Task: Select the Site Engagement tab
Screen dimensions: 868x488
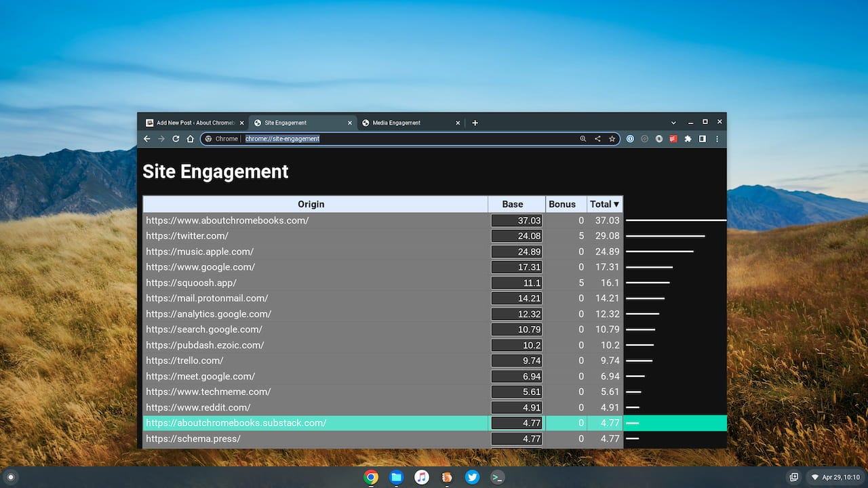Action: coord(302,123)
